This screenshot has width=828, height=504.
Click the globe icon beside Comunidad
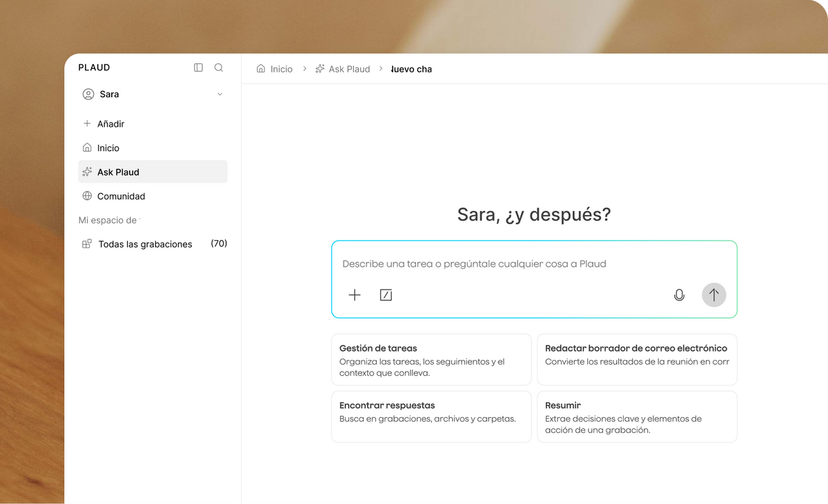point(87,196)
